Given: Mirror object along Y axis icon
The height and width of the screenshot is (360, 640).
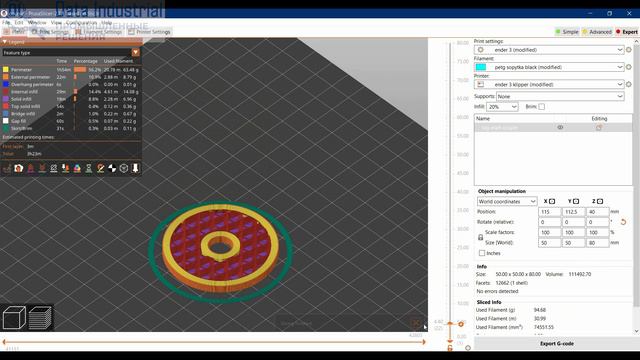Looking at the screenshot, I should [576, 201].
